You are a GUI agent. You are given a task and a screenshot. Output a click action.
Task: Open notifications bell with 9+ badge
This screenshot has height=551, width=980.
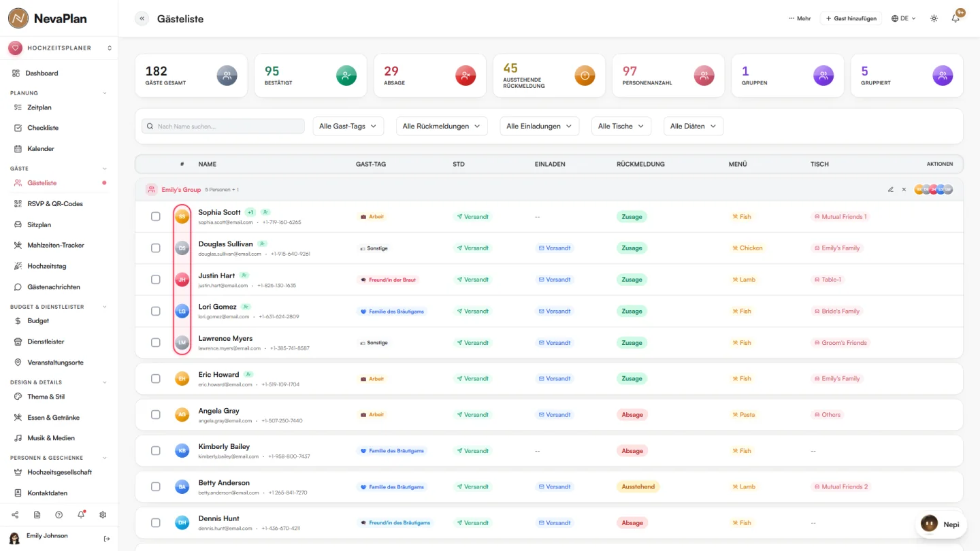(955, 18)
